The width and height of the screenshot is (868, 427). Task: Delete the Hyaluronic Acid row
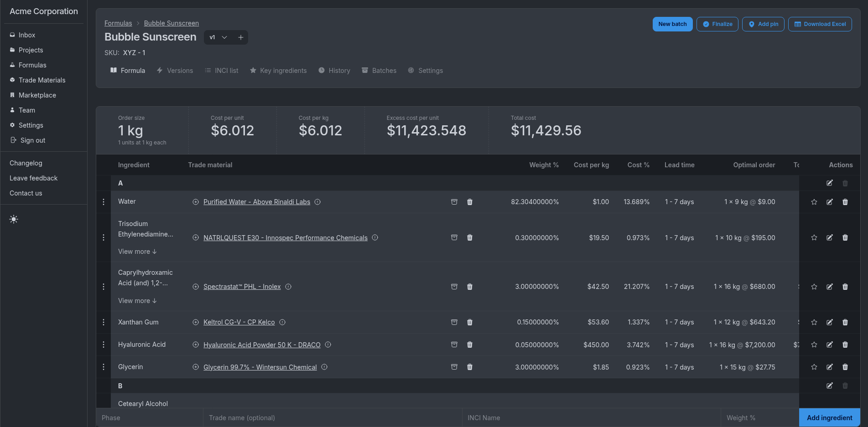click(845, 345)
